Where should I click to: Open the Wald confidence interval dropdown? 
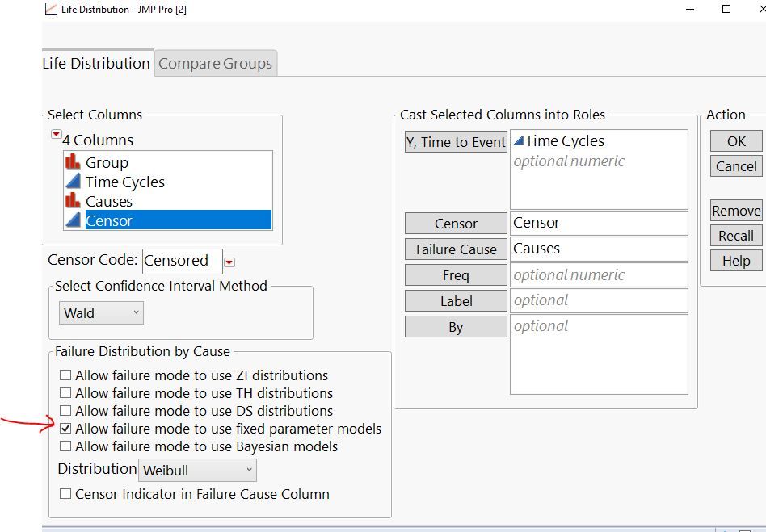(101, 313)
